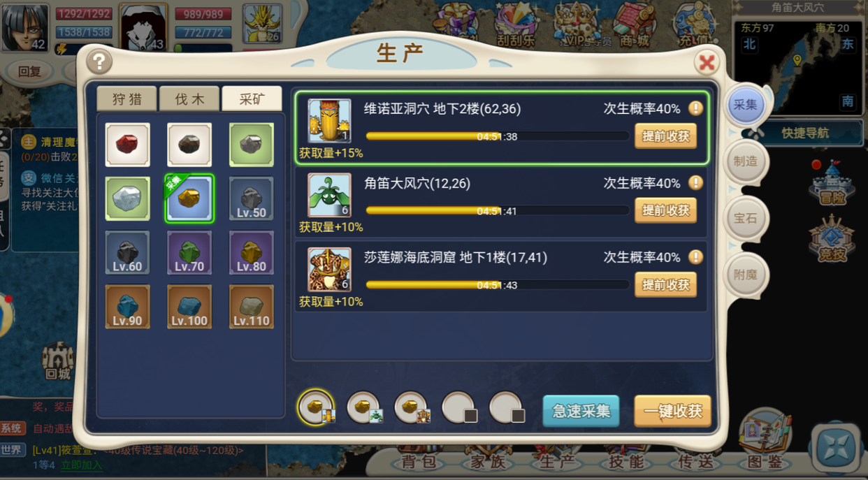Image resolution: width=868 pixels, height=480 pixels.
Task: Click the 莎莲娜海底洞窟 progress bar
Action: (497, 285)
